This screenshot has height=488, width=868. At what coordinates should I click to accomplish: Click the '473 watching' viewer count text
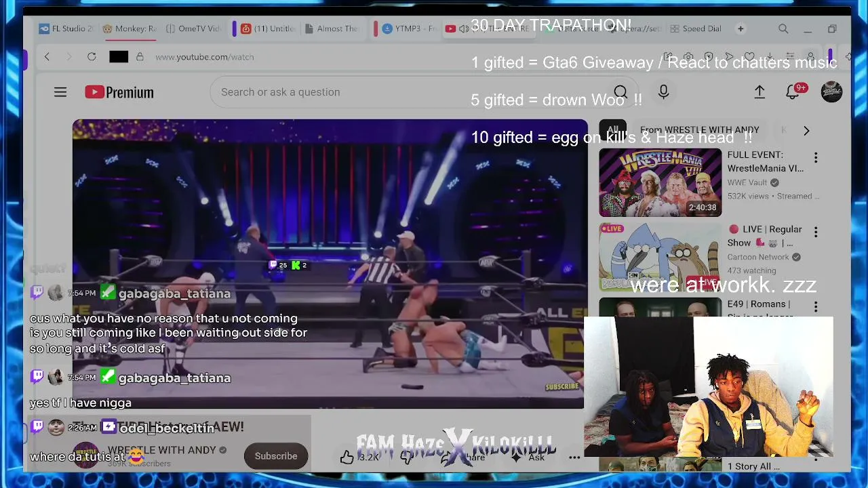[751, 270]
